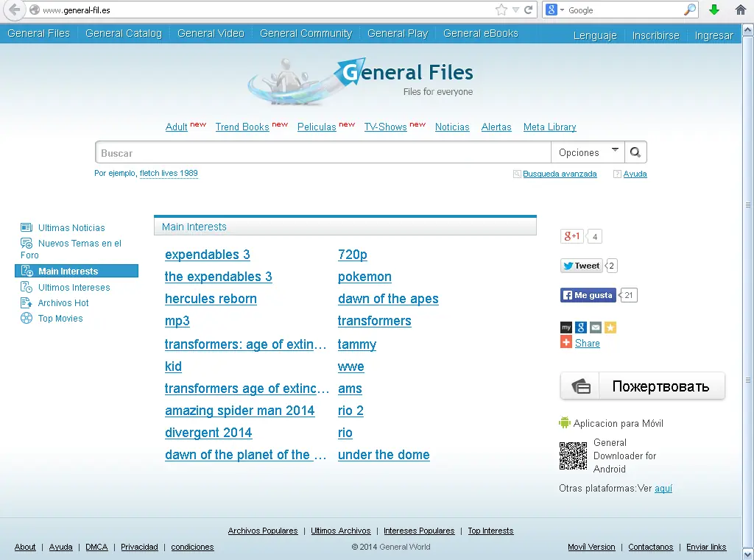
Task: Click the Facebook Me gusta button
Action: point(588,295)
